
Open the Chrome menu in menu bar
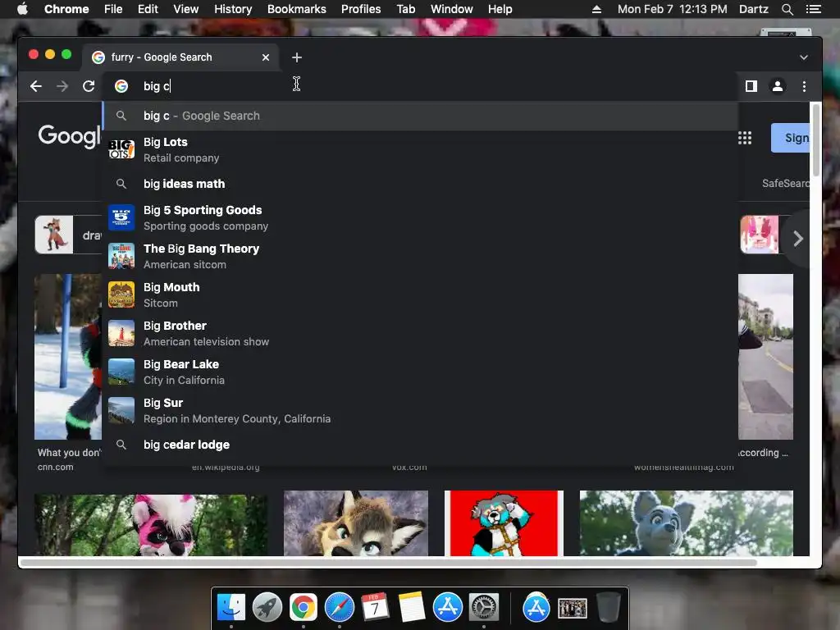coord(66,9)
